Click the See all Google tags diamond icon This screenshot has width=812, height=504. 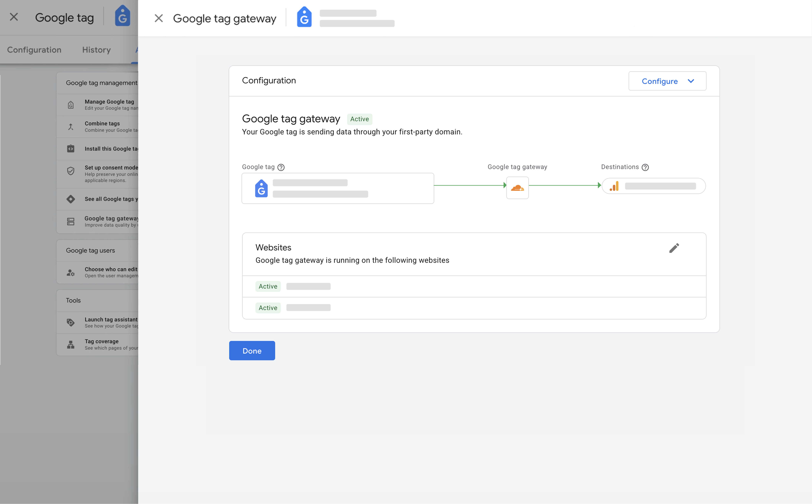71,199
